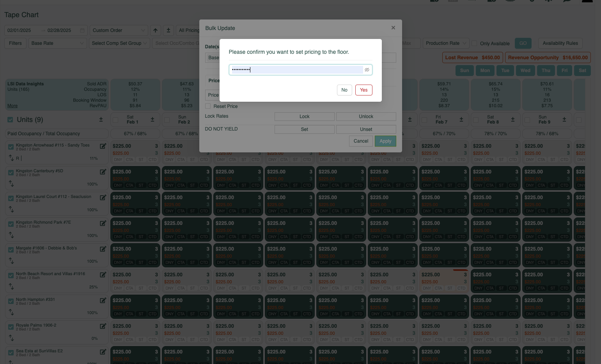Open the Base Rate dropdown
601x364 pixels.
tap(57, 43)
